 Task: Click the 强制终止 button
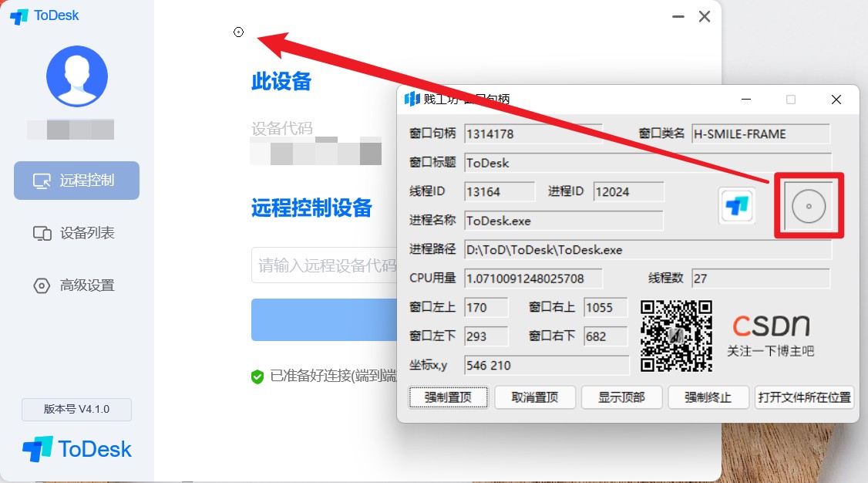(708, 397)
